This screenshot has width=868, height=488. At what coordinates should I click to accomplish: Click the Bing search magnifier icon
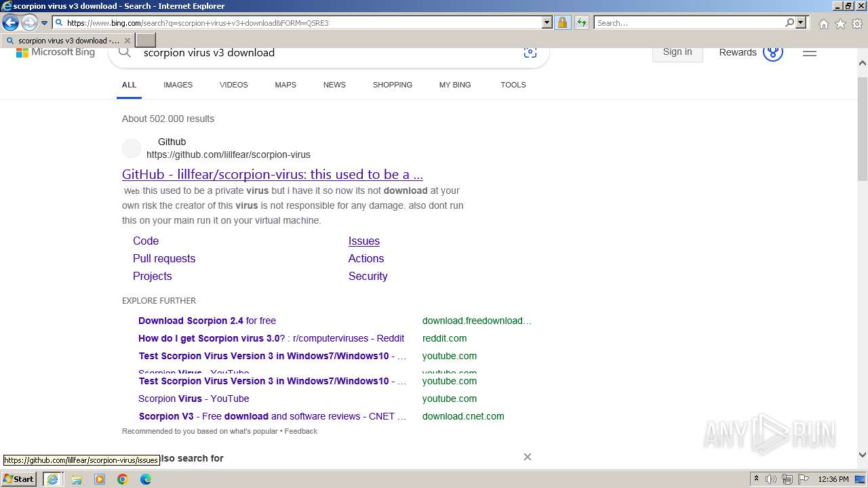124,52
